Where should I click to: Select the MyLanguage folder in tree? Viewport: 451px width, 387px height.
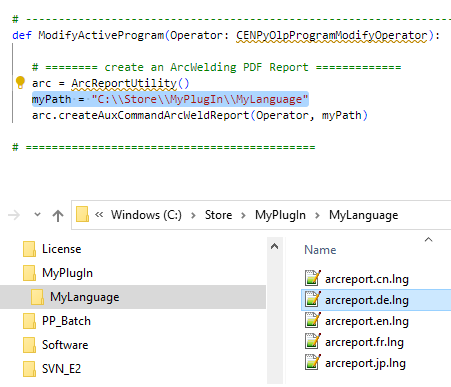coord(85,297)
